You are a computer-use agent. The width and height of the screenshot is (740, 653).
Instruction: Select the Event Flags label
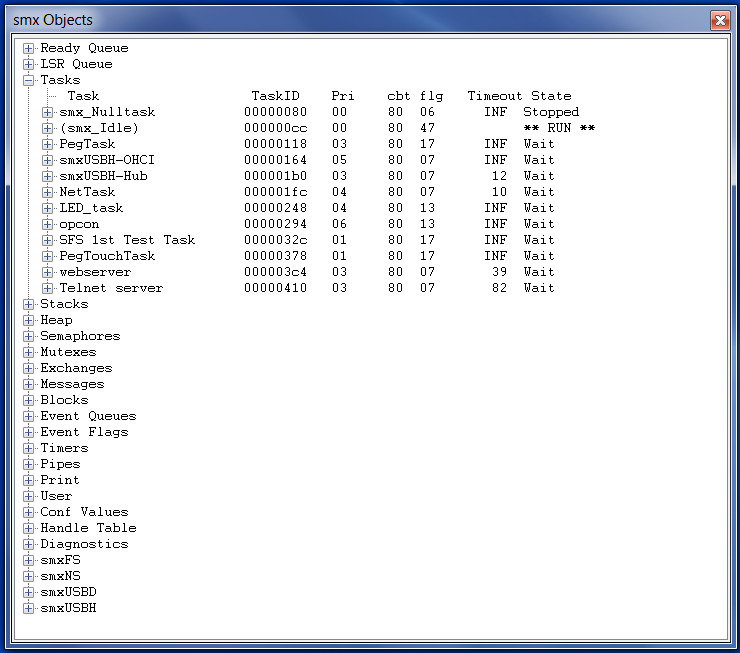84,432
